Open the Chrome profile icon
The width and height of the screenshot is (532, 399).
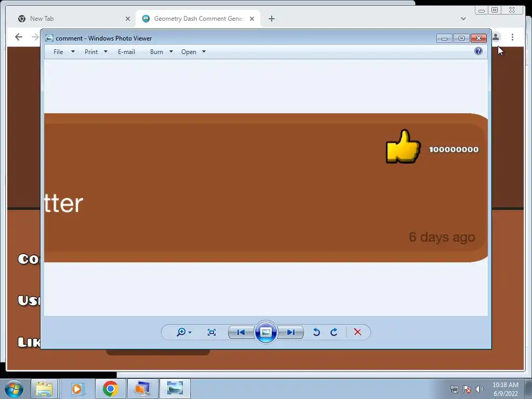click(496, 37)
